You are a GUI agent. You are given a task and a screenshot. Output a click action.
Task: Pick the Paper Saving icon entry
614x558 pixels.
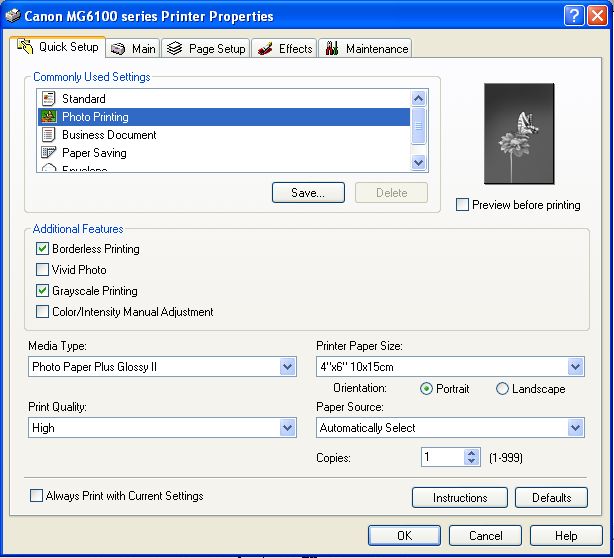tap(47, 153)
